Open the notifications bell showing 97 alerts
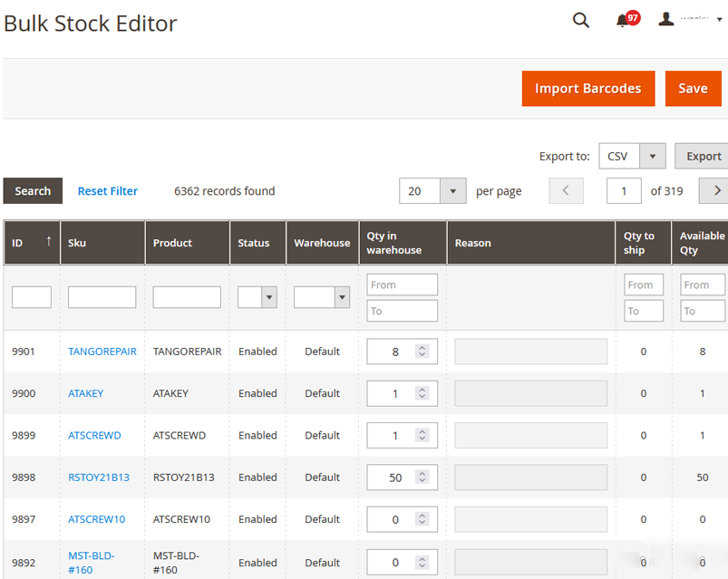 (x=624, y=20)
